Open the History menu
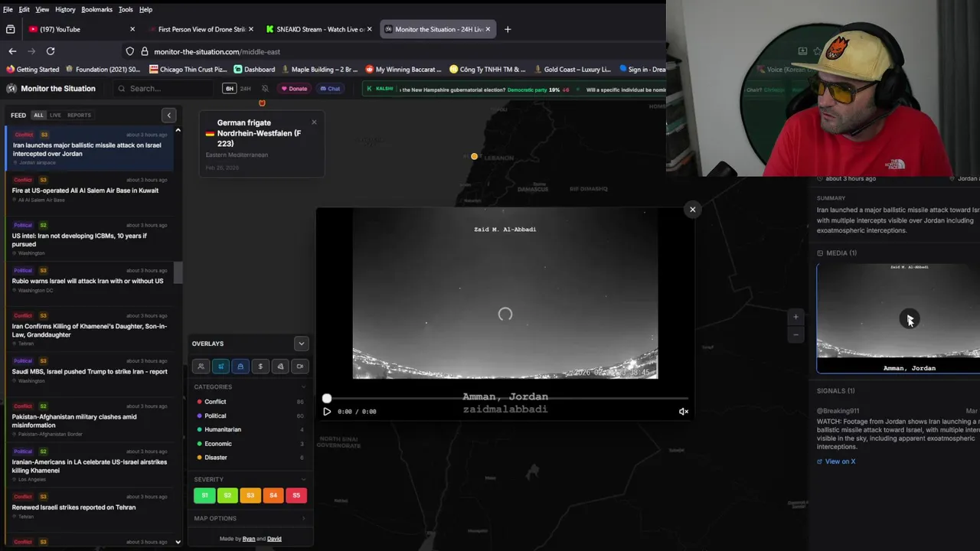 65,9
